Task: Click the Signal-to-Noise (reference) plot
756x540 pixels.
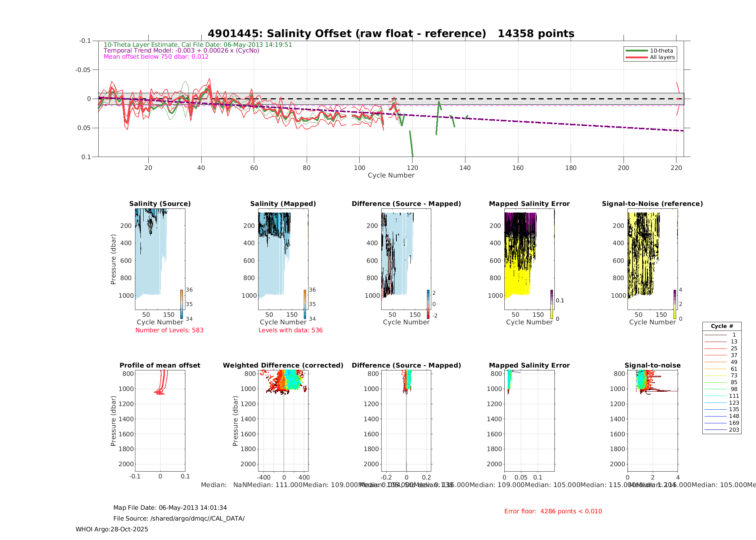Action: click(652, 259)
